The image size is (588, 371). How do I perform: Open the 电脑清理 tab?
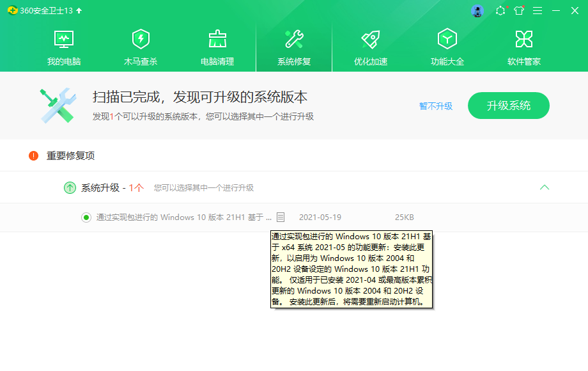coord(217,47)
